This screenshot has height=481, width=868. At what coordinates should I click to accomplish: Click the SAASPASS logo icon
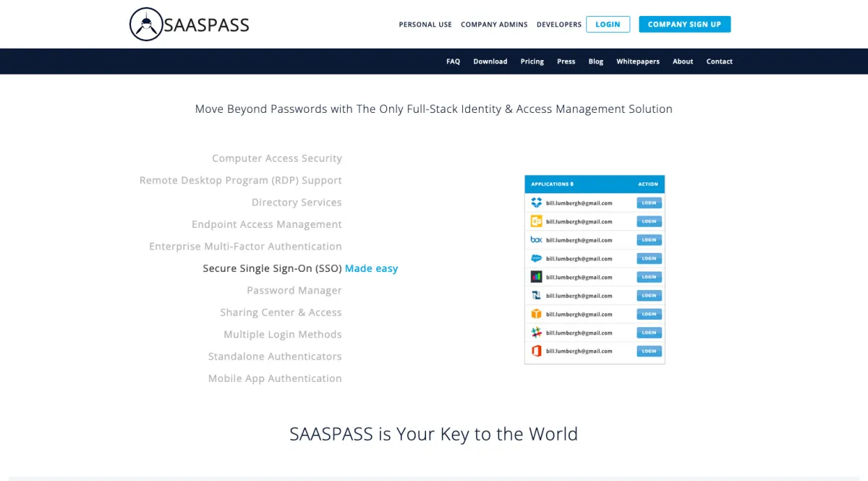pos(145,25)
